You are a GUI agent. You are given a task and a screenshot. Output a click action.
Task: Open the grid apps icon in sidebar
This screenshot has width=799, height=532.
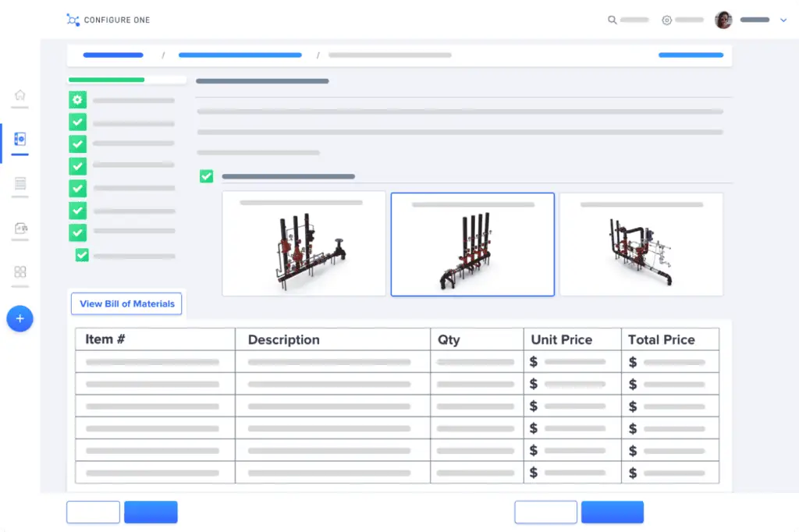(x=20, y=271)
